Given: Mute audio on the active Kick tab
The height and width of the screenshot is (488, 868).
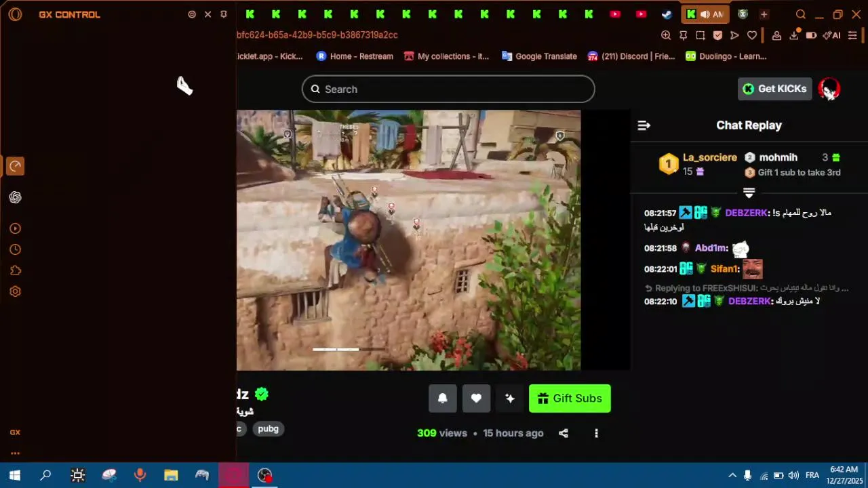Looking at the screenshot, I should (x=705, y=14).
